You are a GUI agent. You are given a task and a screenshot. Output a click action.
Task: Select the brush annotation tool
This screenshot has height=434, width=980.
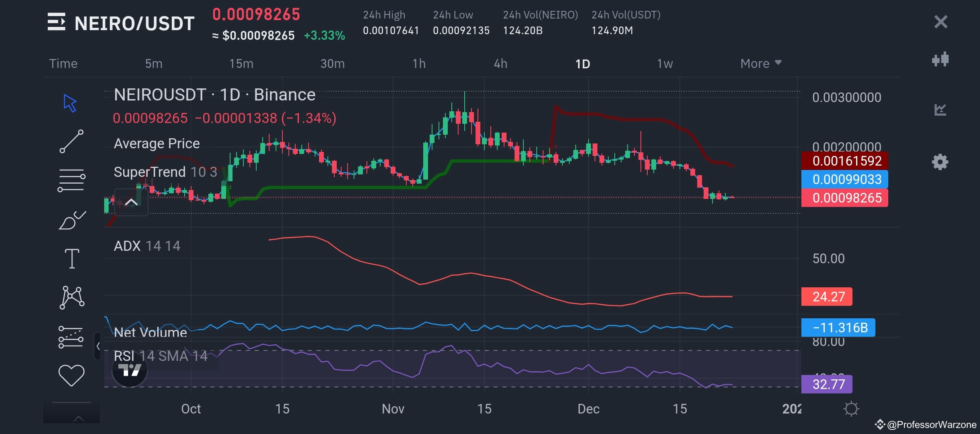point(72,219)
